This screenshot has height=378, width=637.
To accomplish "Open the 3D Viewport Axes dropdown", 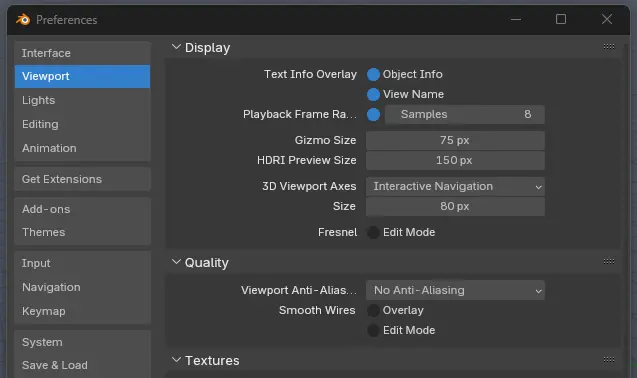I will (x=455, y=187).
